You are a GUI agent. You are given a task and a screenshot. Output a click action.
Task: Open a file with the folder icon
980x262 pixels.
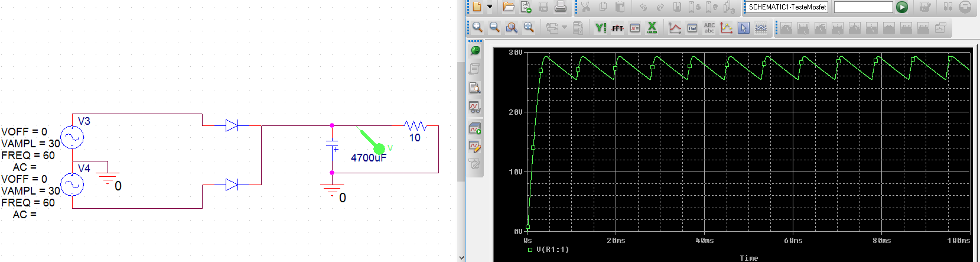[x=508, y=7]
